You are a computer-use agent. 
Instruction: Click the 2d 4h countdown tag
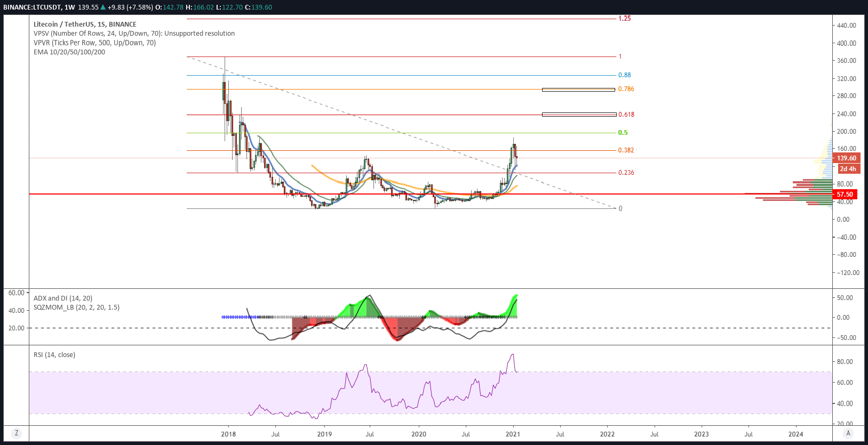click(x=848, y=169)
